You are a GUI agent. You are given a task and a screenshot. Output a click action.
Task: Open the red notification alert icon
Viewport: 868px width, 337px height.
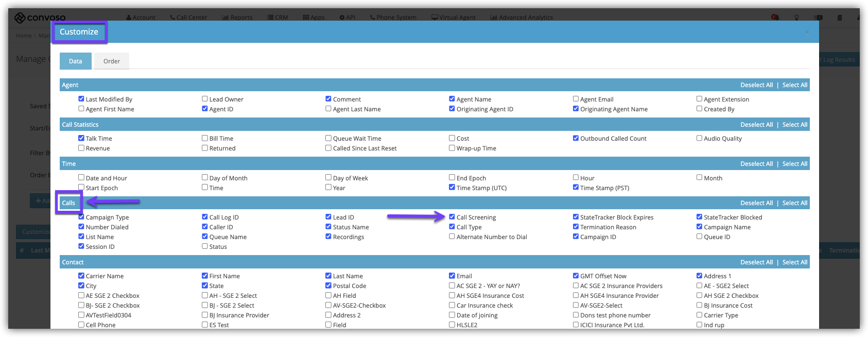775,17
